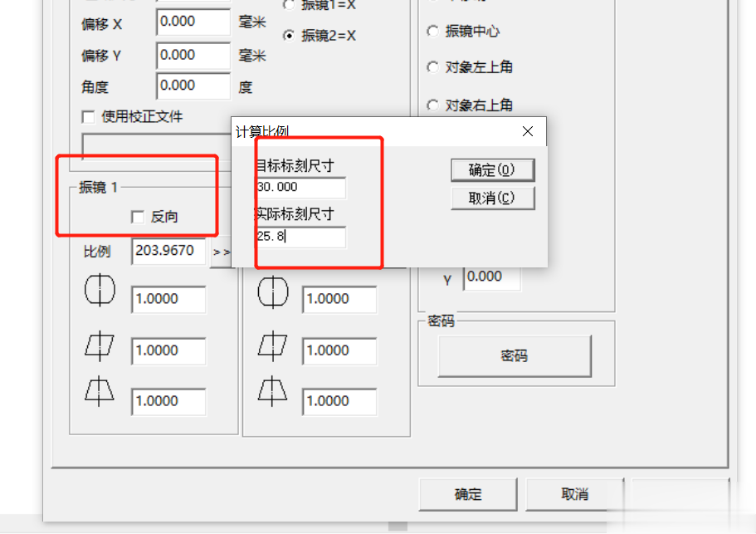Click the trapezoid icon in right galvo panel
756x534 pixels.
(x=272, y=390)
